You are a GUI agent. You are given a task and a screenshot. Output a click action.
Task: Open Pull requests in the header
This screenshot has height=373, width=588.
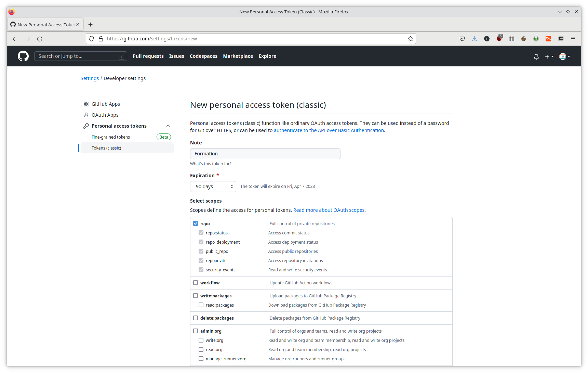[x=148, y=56]
